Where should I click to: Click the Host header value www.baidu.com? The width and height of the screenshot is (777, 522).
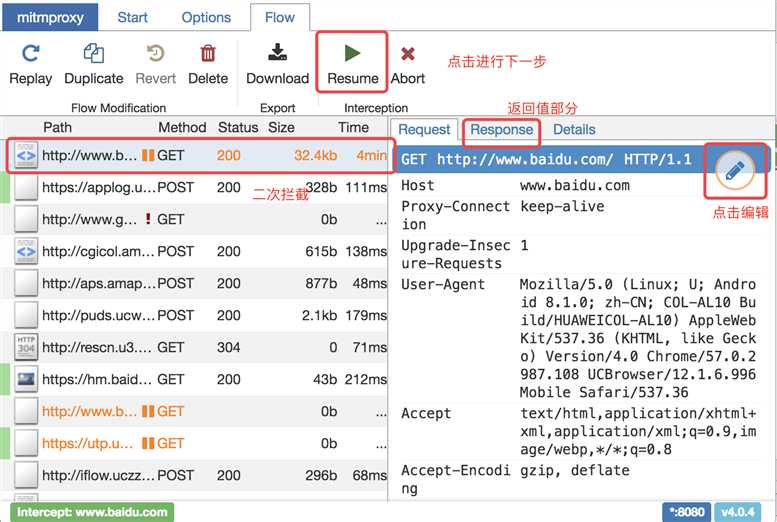point(575,185)
